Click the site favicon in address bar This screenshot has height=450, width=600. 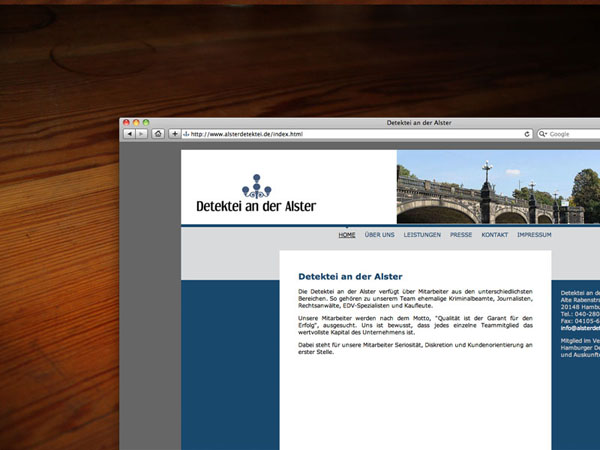coord(186,134)
